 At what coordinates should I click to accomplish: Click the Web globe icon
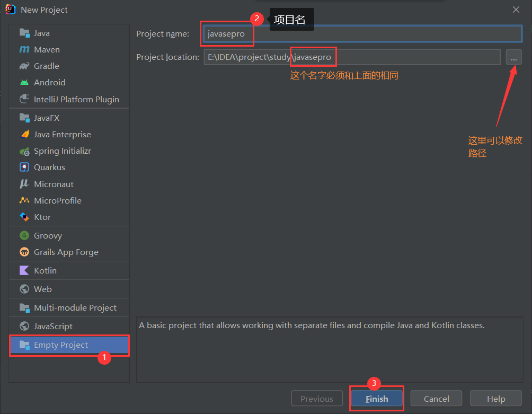tap(24, 289)
